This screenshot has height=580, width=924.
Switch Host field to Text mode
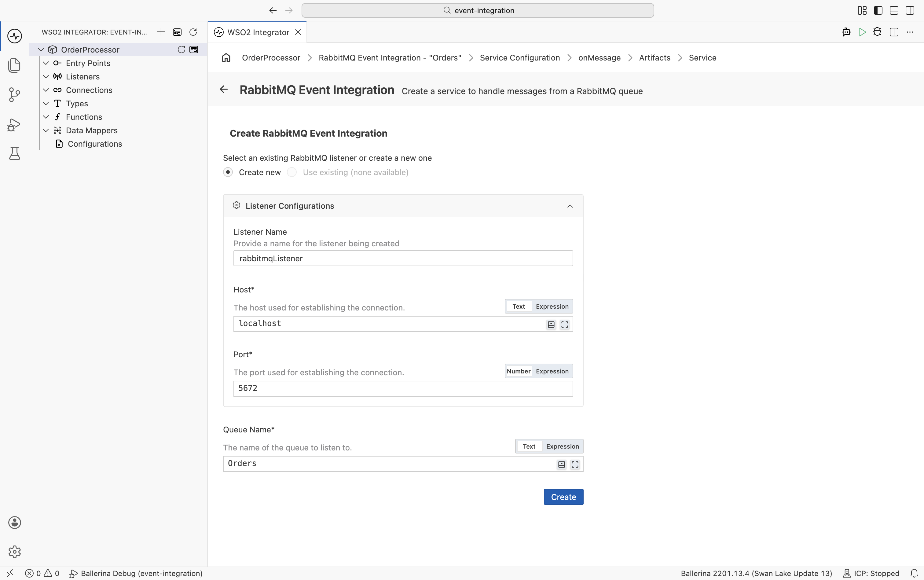[519, 307]
